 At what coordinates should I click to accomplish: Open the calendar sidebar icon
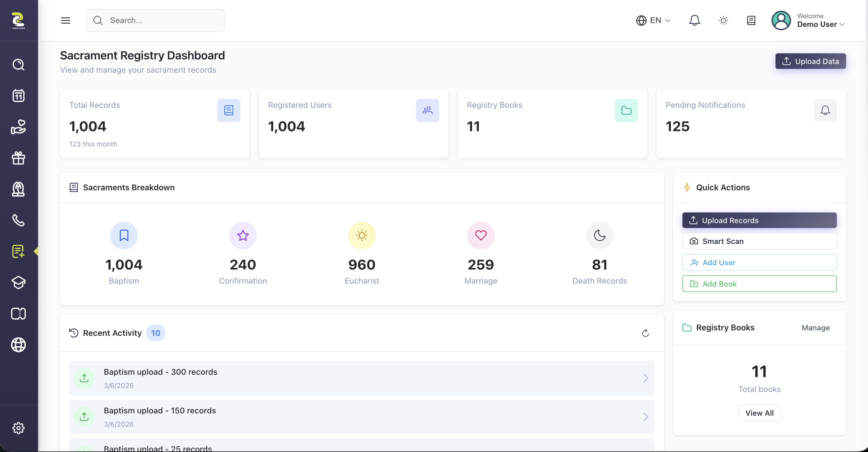(x=18, y=96)
